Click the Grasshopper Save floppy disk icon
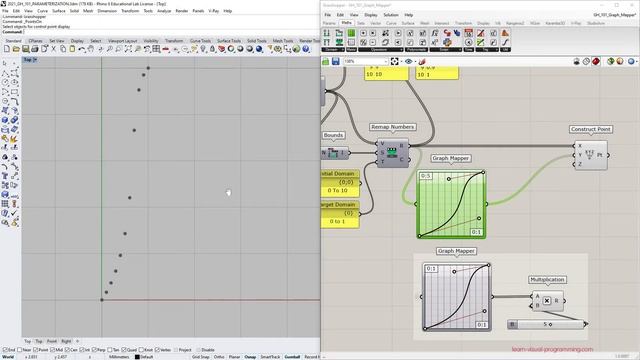640x360 pixels. pyautogui.click(x=336, y=62)
